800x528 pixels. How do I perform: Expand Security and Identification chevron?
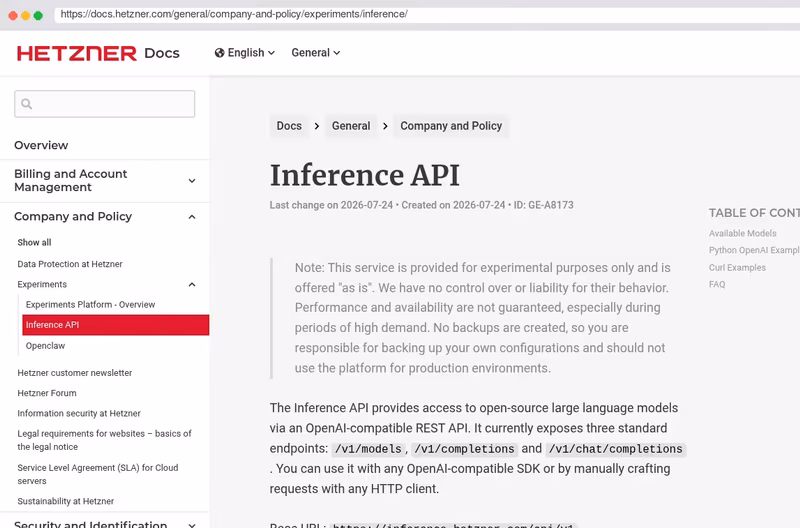192,524
